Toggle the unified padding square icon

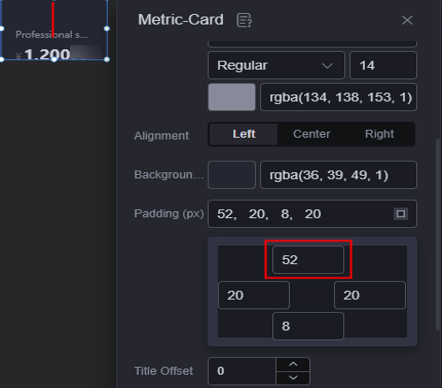401,214
